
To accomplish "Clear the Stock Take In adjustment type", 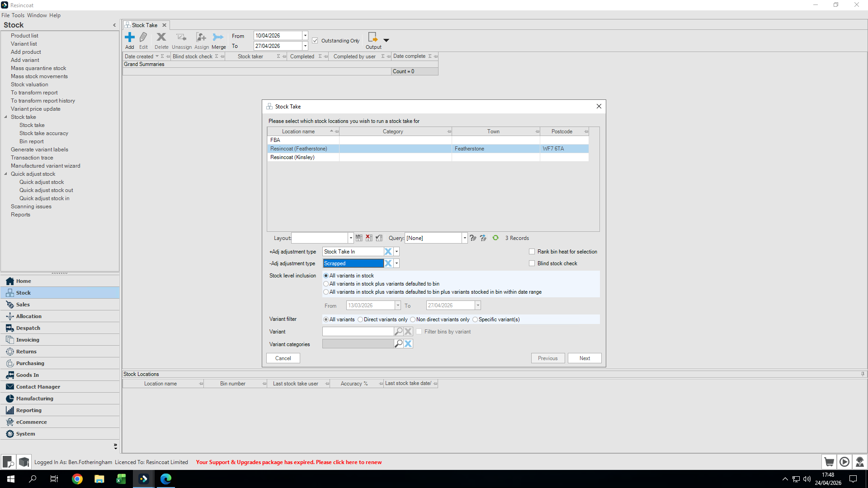I will pyautogui.click(x=388, y=252).
